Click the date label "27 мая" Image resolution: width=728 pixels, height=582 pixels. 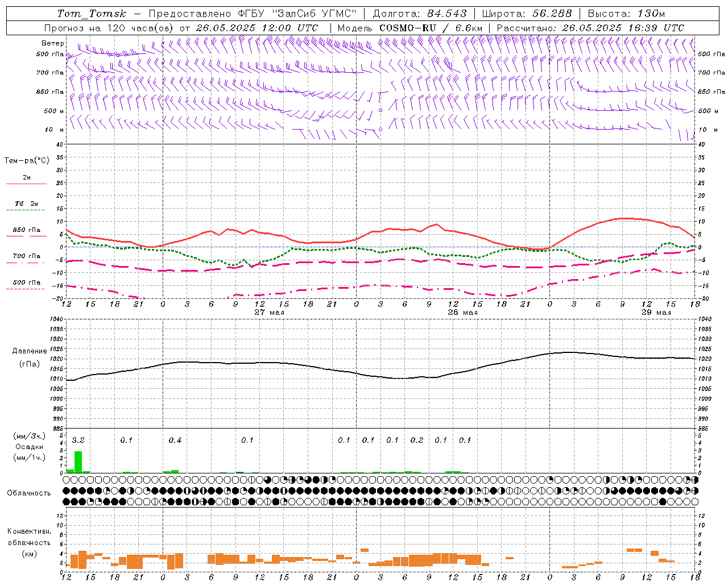[270, 313]
